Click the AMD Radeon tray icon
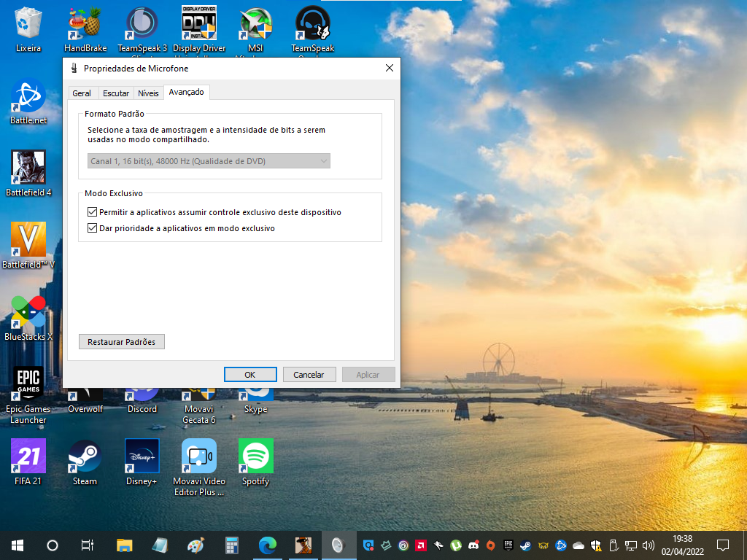747x560 pixels. point(421,545)
